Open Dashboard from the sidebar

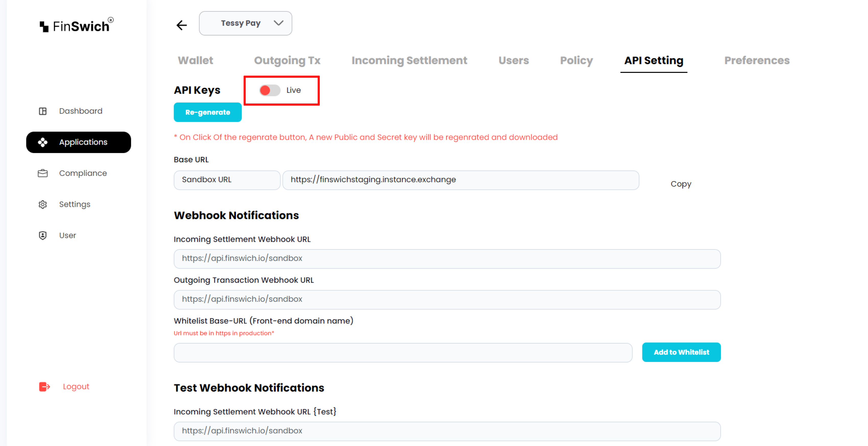coord(80,111)
